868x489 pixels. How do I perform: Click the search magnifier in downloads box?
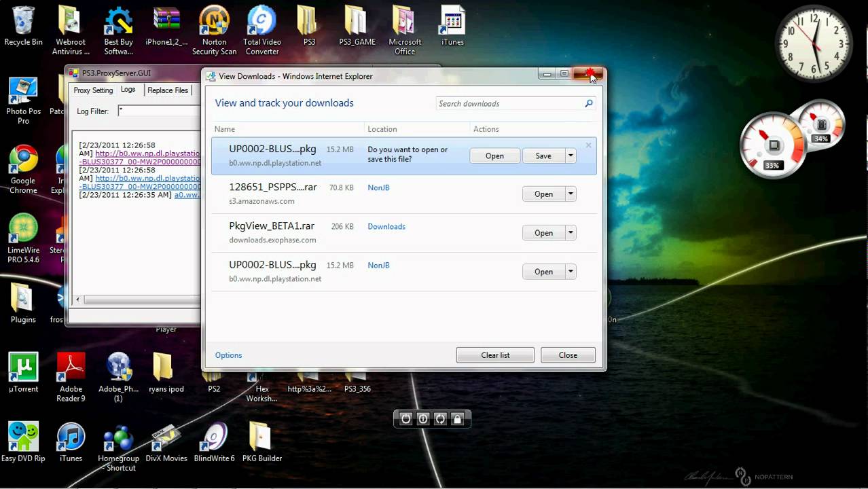tap(589, 103)
